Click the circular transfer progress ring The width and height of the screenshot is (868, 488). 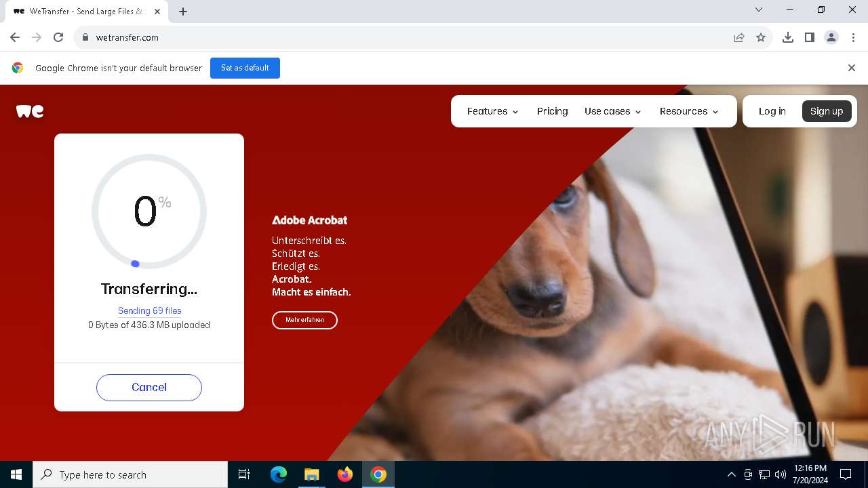(x=149, y=211)
